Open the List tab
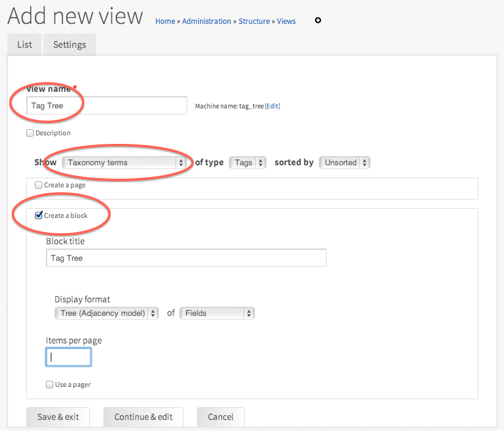Screen dimensions: 504x431 click(24, 45)
